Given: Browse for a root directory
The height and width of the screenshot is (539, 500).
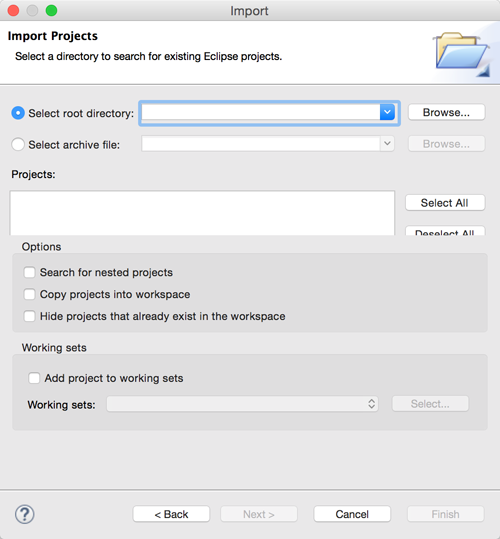Looking at the screenshot, I should pyautogui.click(x=446, y=112).
